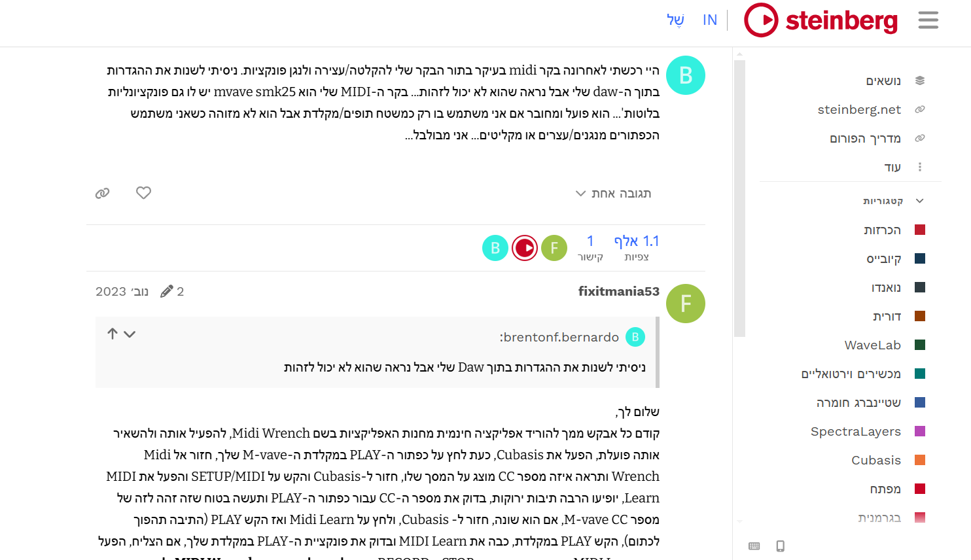Click the Steinberg logo
Image resolution: width=971 pixels, height=560 pixels.
(x=821, y=20)
